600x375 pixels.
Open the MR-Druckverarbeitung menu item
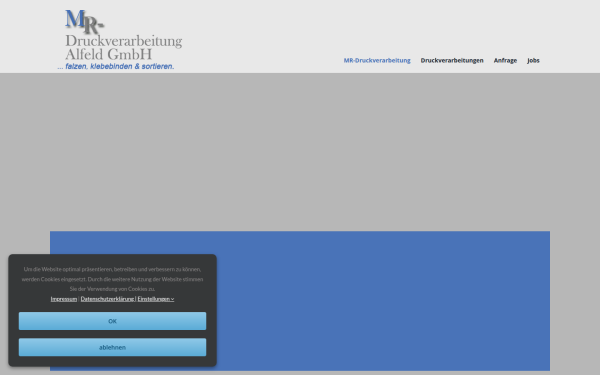pyautogui.click(x=377, y=60)
